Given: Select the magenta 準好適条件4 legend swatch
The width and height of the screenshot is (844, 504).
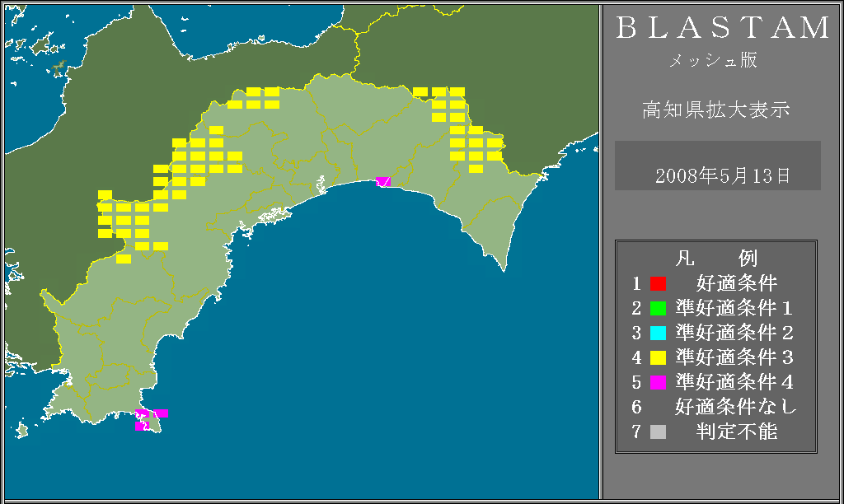Looking at the screenshot, I should point(658,383).
